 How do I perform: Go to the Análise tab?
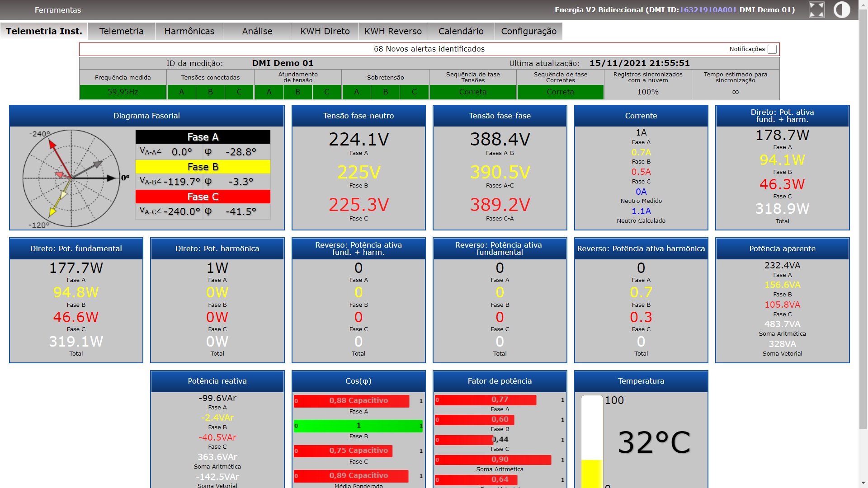[257, 31]
